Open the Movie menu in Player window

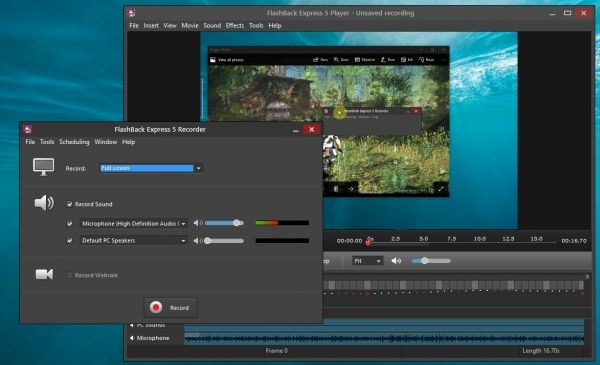coord(190,26)
